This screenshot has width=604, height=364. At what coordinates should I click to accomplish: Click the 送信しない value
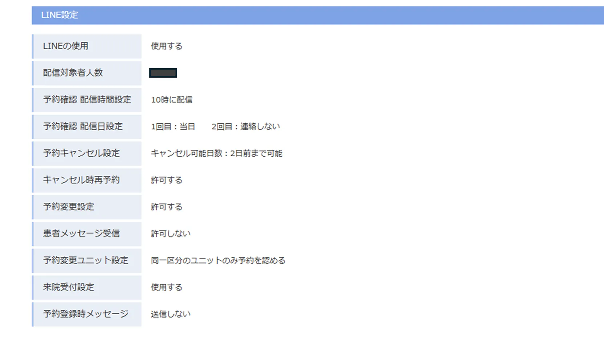pos(171,314)
